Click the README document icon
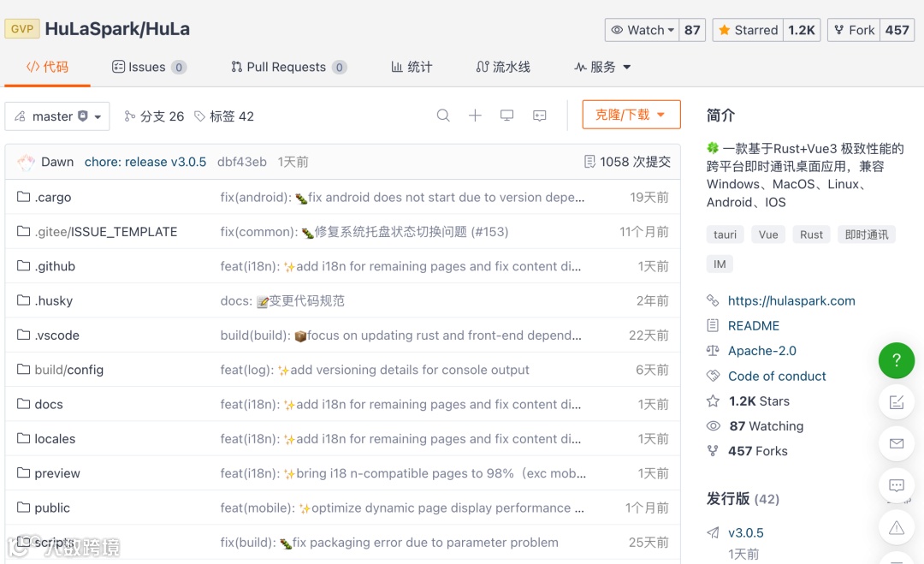924x564 pixels. click(x=713, y=325)
